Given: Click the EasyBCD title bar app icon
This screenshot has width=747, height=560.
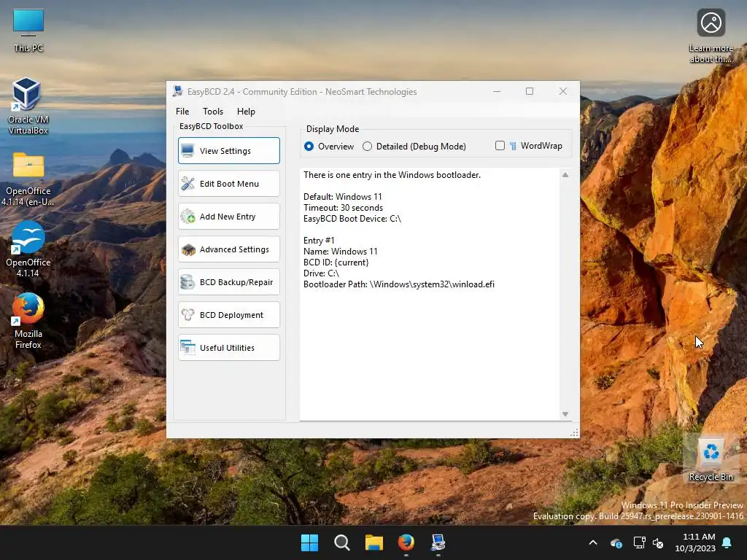Looking at the screenshot, I should (x=178, y=91).
